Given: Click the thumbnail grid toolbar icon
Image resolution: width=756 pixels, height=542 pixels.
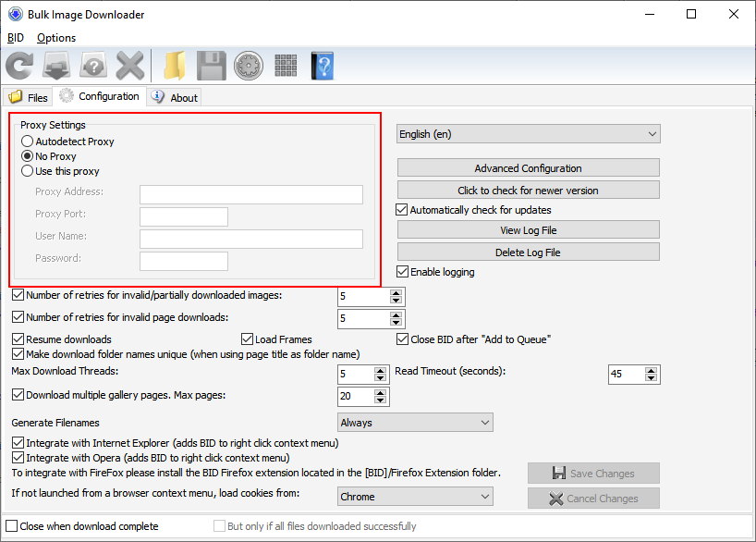Looking at the screenshot, I should pyautogui.click(x=286, y=65).
